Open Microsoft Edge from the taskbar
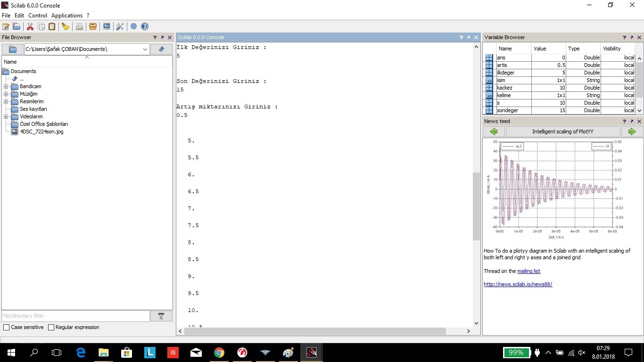This screenshot has width=644, height=362. 81,352
